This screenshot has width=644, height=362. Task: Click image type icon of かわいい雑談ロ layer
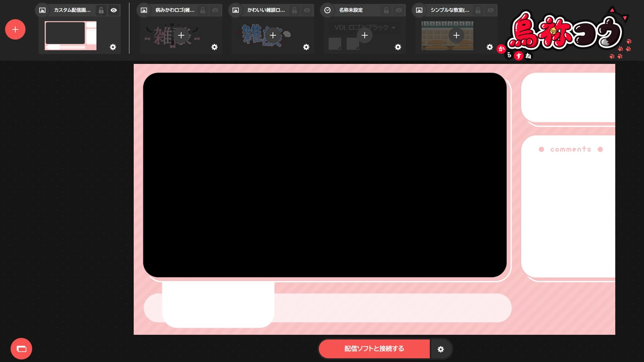tap(236, 10)
